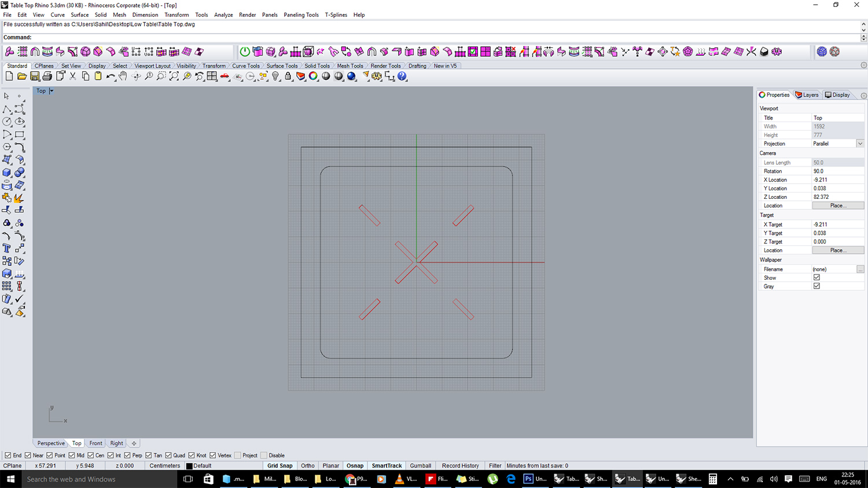Image resolution: width=868 pixels, height=488 pixels.
Task: Click the padlock lock icon
Action: (288, 76)
